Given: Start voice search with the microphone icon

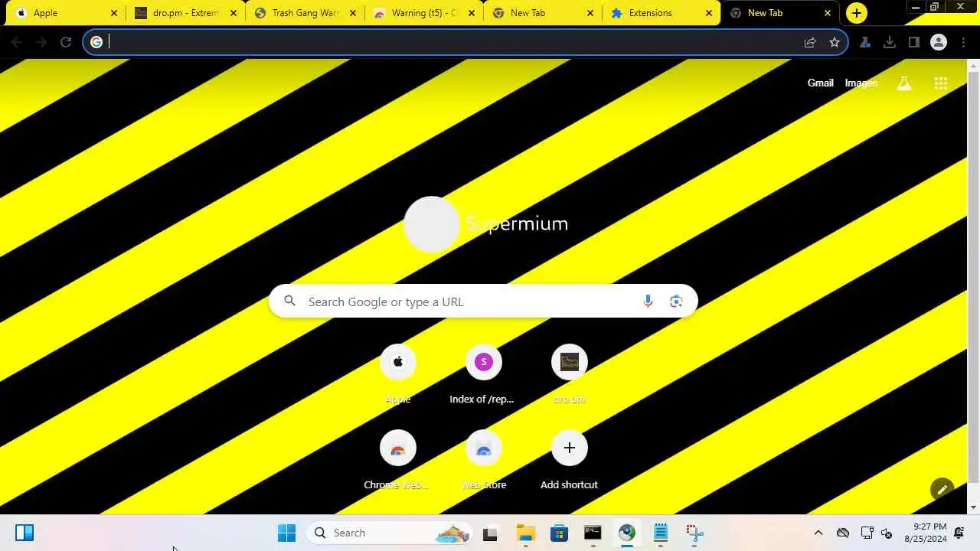Looking at the screenshot, I should [x=648, y=302].
